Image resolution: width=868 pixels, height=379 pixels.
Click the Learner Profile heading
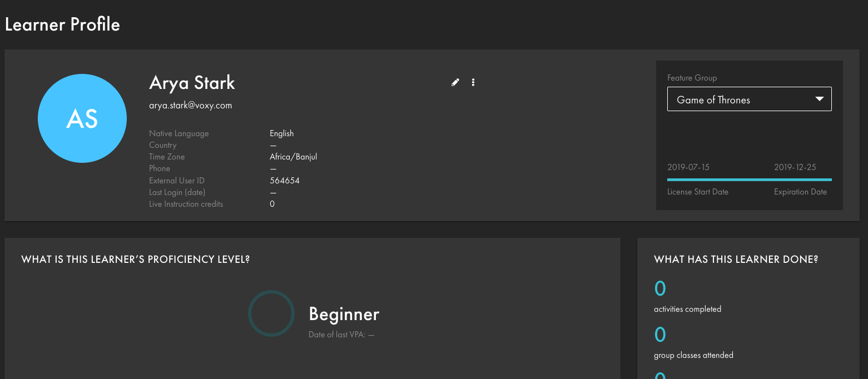pos(62,24)
